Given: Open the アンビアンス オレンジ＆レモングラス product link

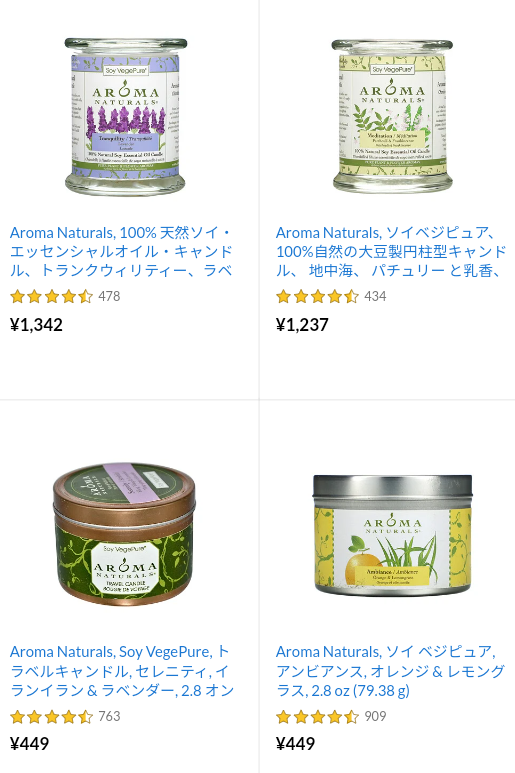Looking at the screenshot, I should click(390, 671).
